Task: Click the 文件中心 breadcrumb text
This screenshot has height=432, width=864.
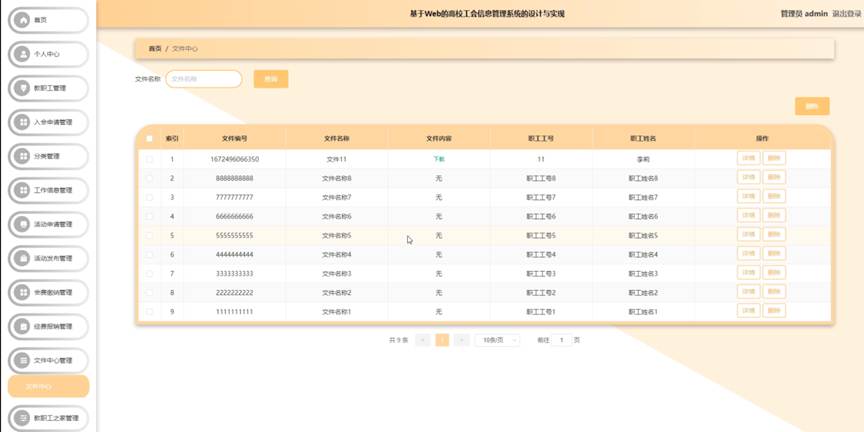Action: 185,48
